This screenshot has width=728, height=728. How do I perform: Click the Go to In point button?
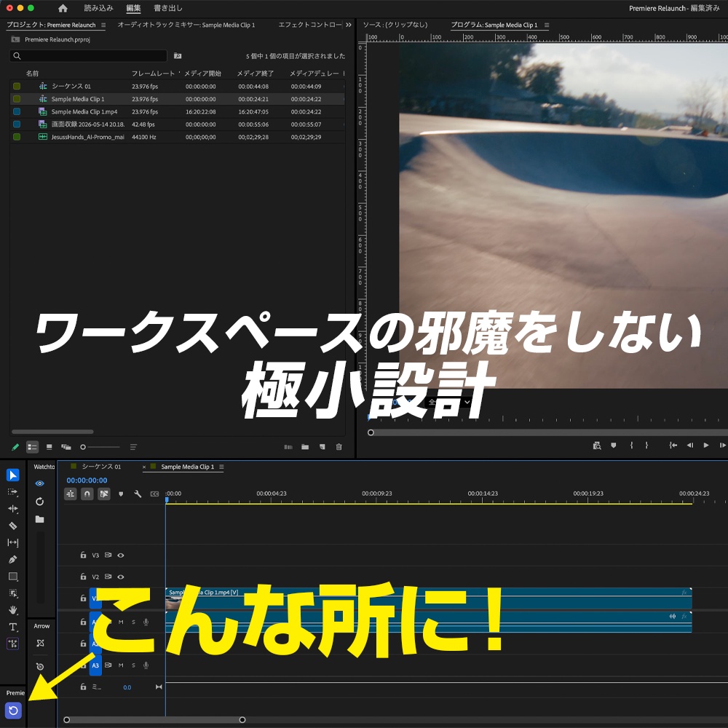[673, 446]
